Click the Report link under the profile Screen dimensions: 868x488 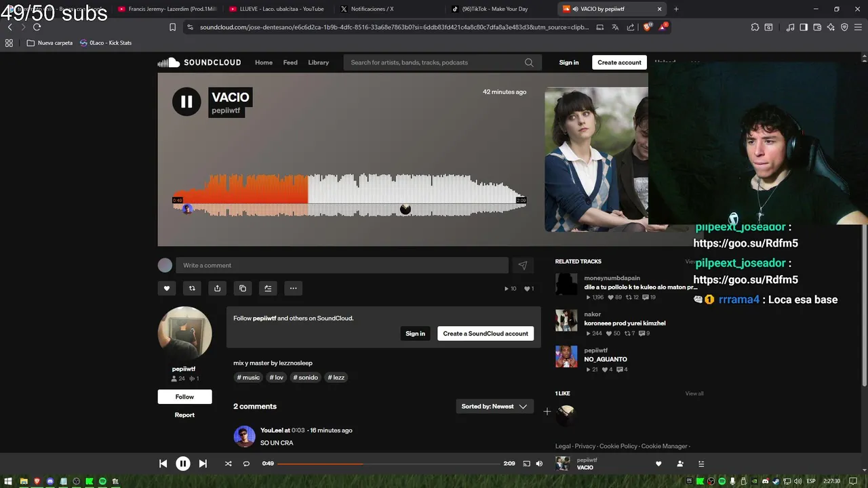[184, 415]
